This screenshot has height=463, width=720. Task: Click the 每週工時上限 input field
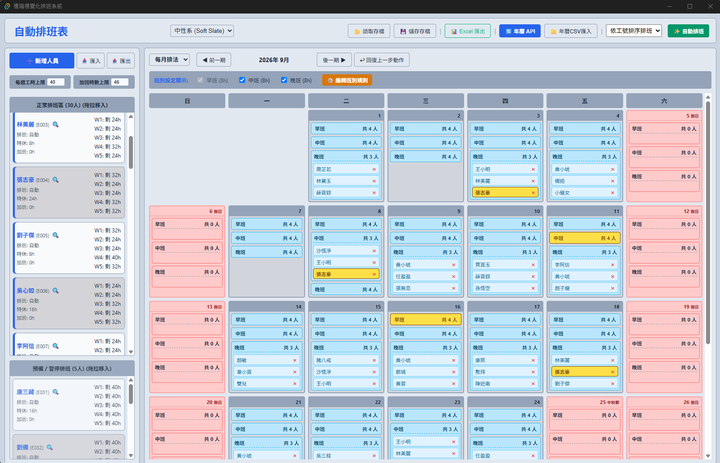click(56, 82)
